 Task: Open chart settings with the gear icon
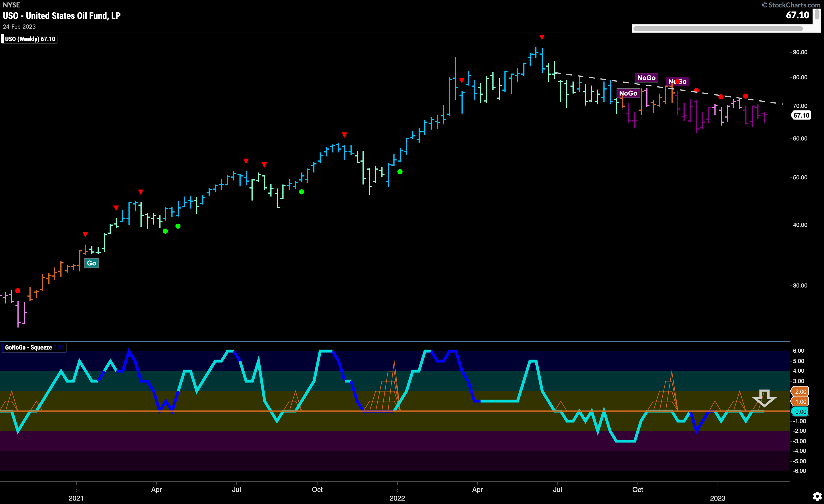pos(817,496)
